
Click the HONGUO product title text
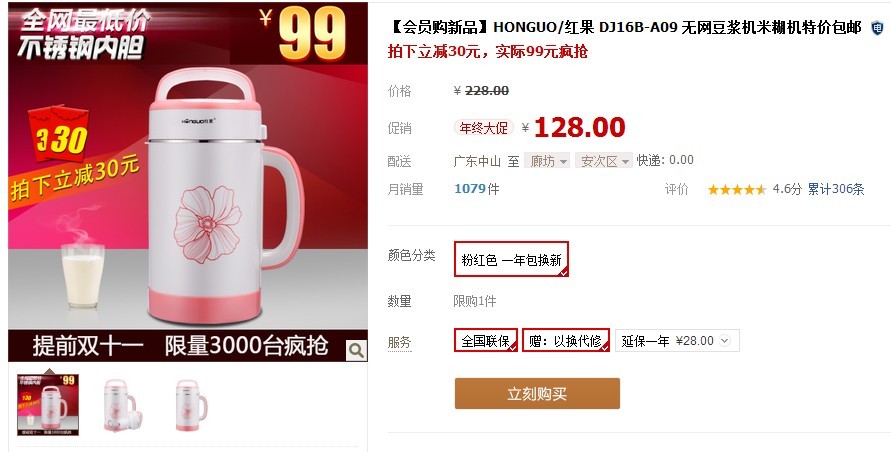click(626, 27)
